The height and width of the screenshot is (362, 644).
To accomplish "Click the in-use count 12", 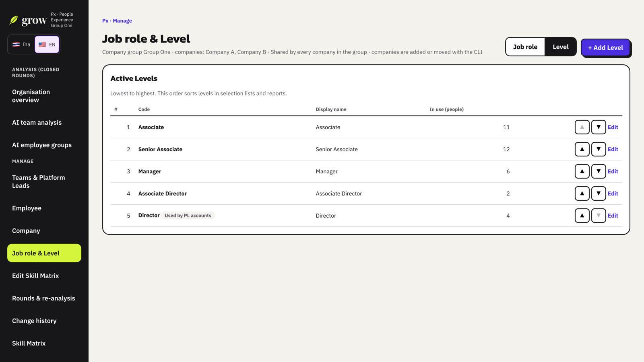I will pyautogui.click(x=506, y=149).
